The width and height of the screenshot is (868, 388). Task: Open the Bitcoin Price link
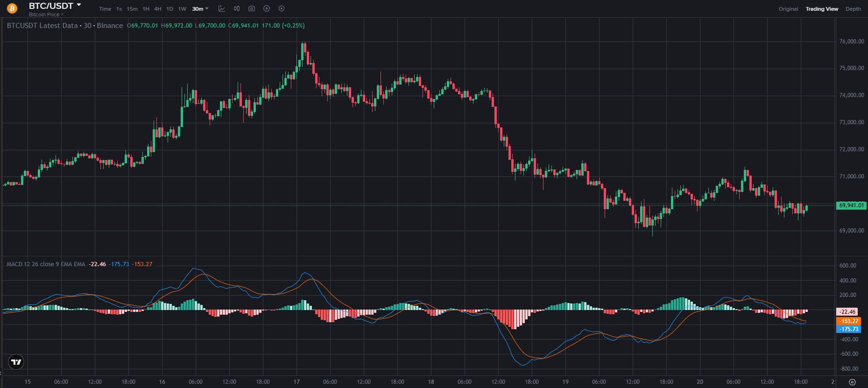pos(46,14)
